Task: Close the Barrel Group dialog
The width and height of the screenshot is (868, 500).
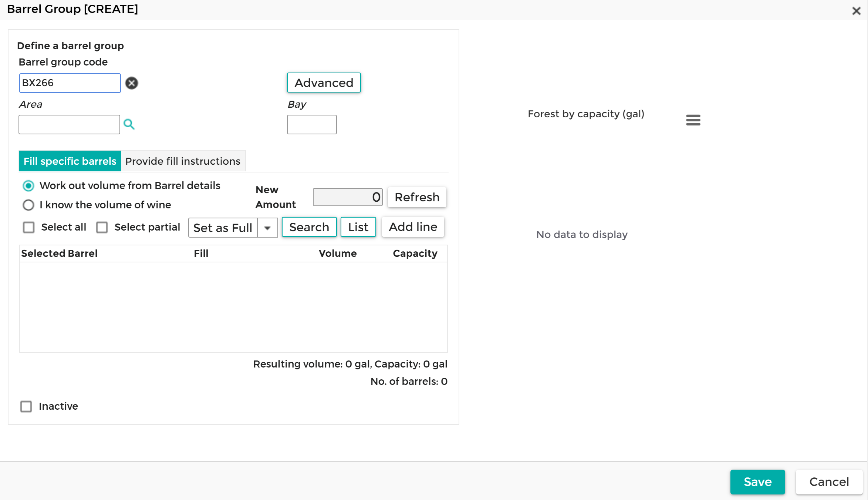Action: click(x=856, y=11)
